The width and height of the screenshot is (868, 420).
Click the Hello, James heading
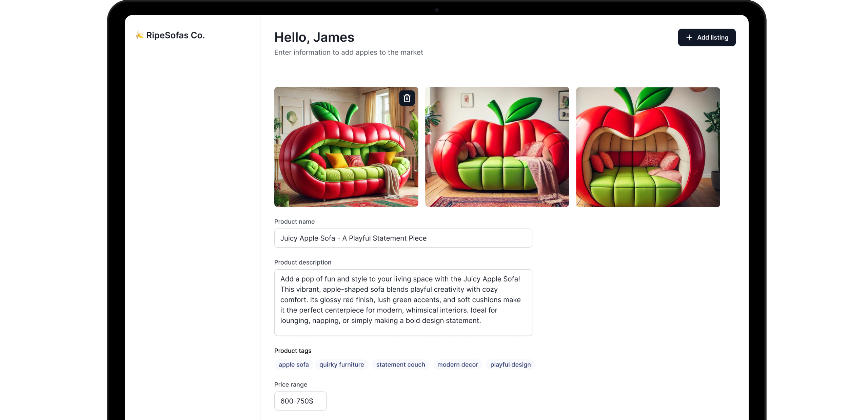(x=314, y=37)
